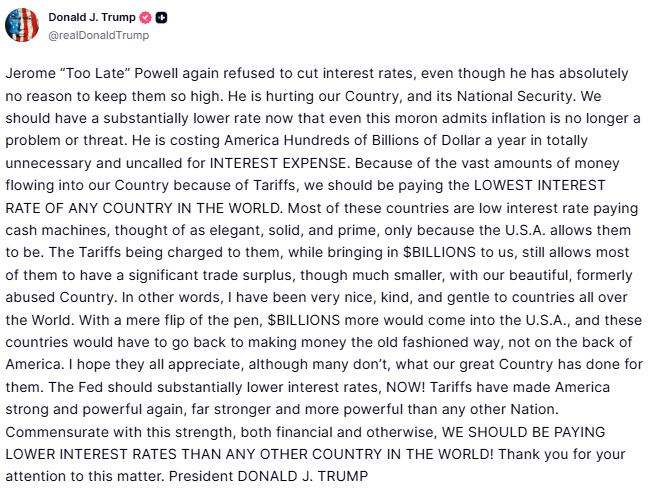Image resolution: width=650 pixels, height=493 pixels.
Task: Click the red verified checkmark badge
Action: pyautogui.click(x=145, y=17)
